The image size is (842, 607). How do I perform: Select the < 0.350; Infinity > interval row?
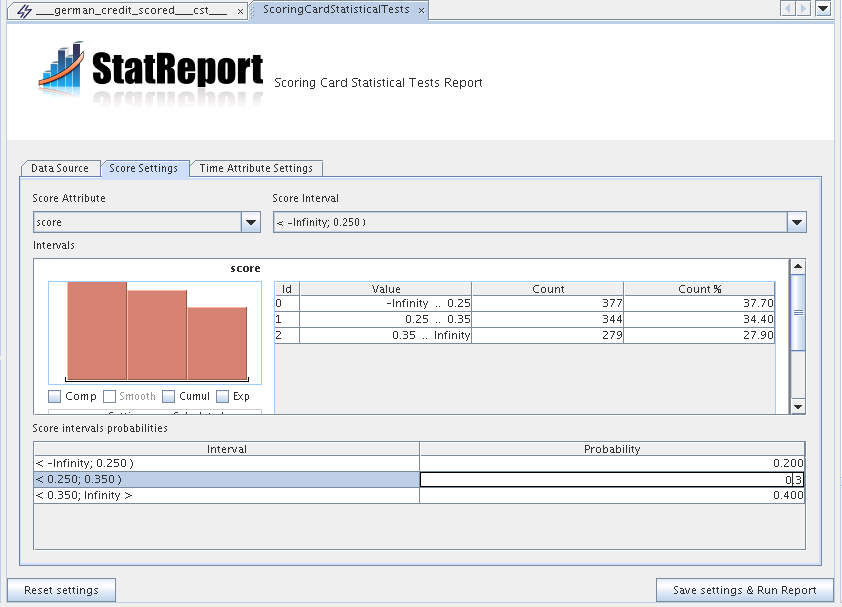click(x=227, y=496)
